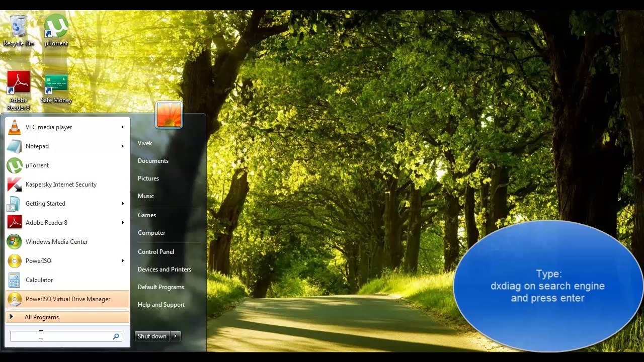This screenshot has width=644, height=362.
Task: Click the Kaspersky Internet Security icon
Action: pyautogui.click(x=15, y=185)
